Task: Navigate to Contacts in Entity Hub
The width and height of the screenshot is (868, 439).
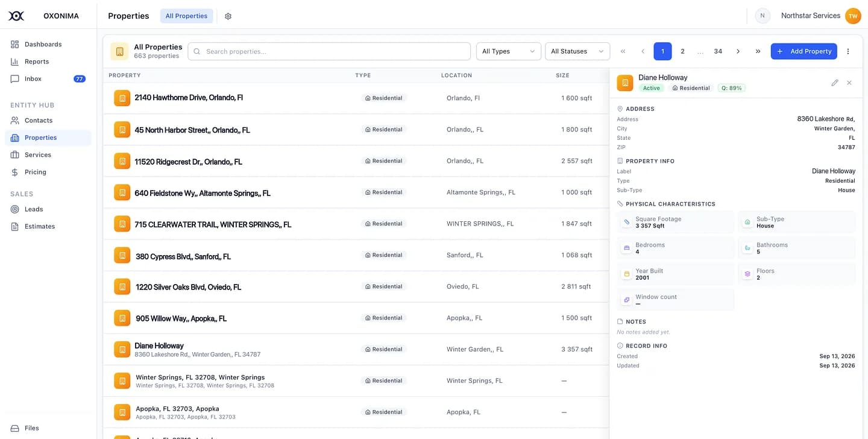Action: [x=48, y=121]
